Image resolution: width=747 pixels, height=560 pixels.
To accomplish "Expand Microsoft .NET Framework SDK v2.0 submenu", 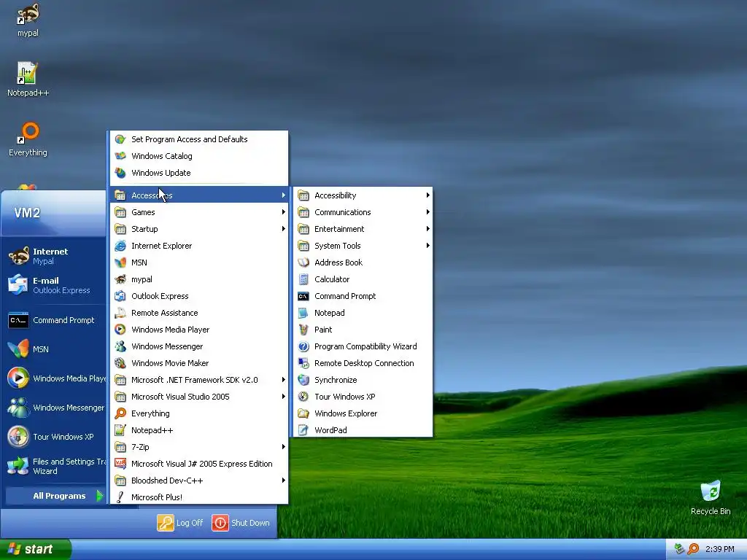I will [x=199, y=380].
